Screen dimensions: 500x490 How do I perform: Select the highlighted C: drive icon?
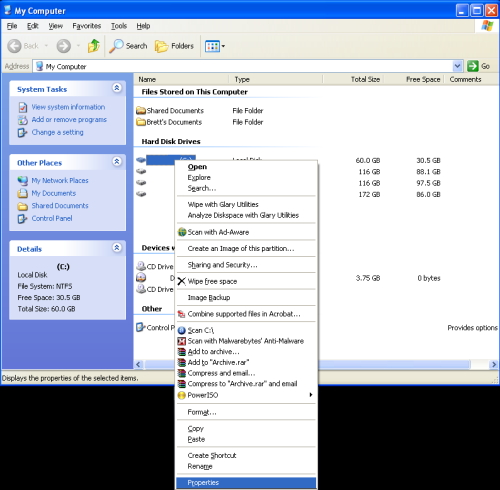click(141, 160)
